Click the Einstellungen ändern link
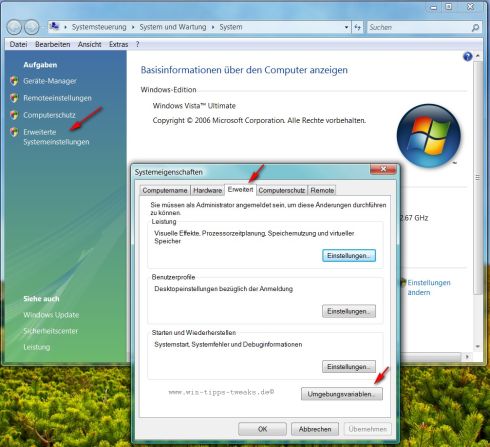The image size is (490, 447). (x=429, y=287)
